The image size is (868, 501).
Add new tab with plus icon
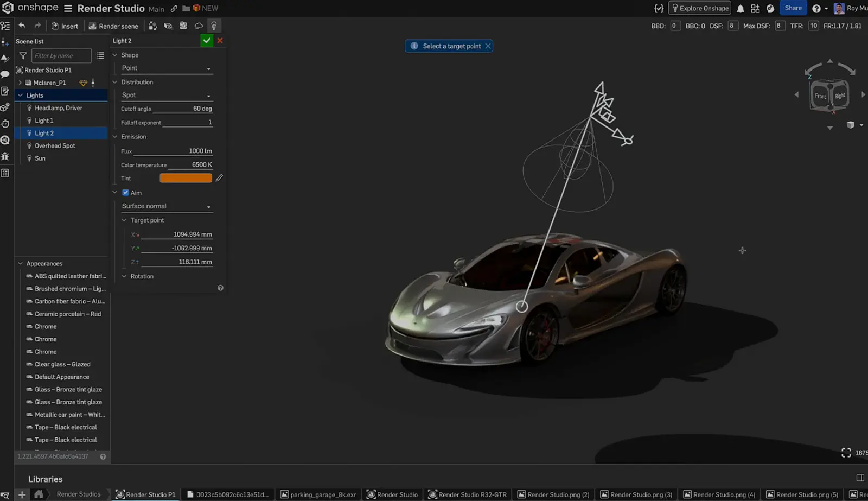click(x=22, y=494)
